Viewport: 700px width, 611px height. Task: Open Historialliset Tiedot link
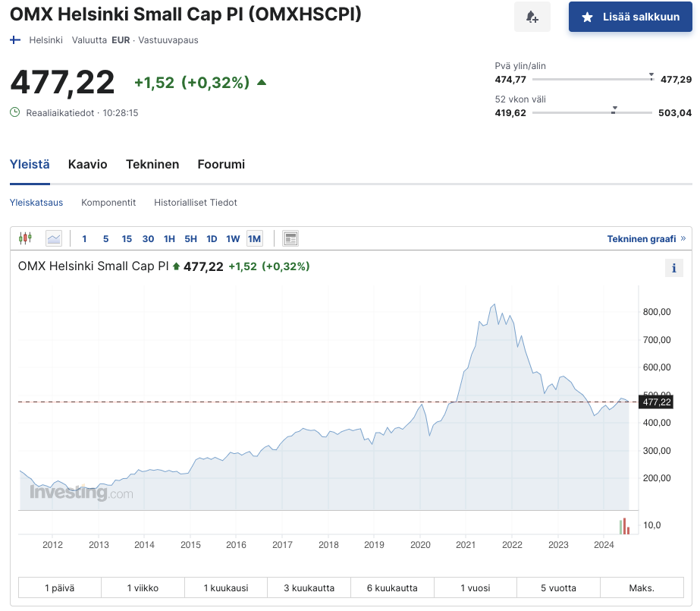196,203
